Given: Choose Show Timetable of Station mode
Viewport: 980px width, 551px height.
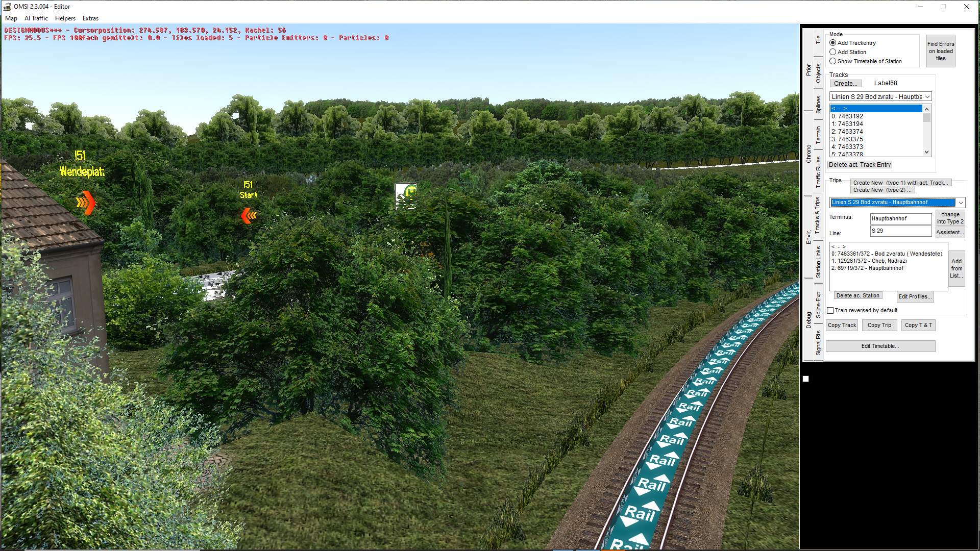Looking at the screenshot, I should (832, 61).
